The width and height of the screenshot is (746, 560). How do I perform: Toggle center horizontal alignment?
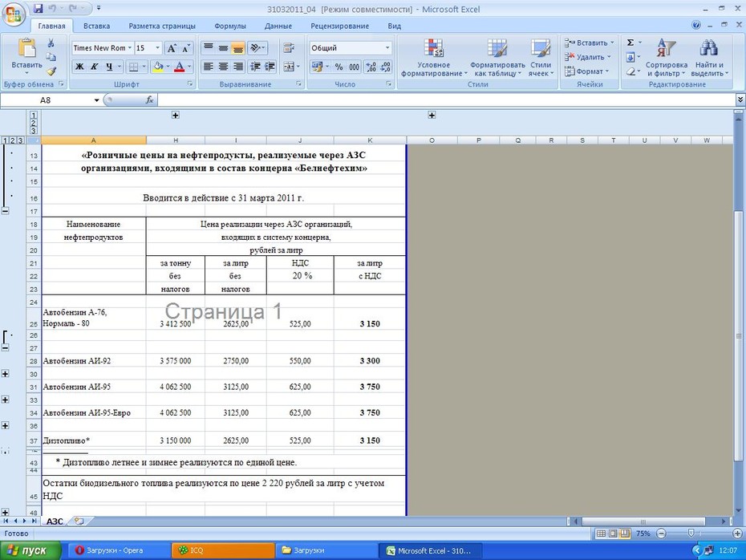pos(223,67)
